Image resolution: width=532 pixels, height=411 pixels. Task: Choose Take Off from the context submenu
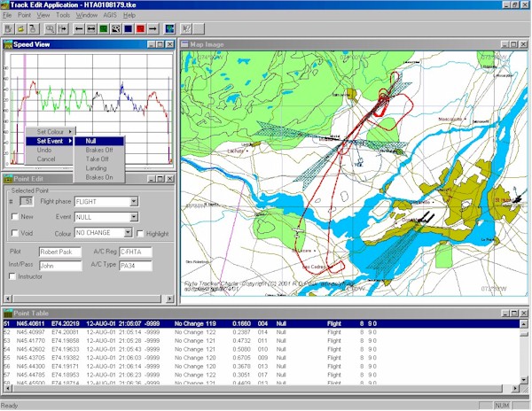[x=96, y=159]
